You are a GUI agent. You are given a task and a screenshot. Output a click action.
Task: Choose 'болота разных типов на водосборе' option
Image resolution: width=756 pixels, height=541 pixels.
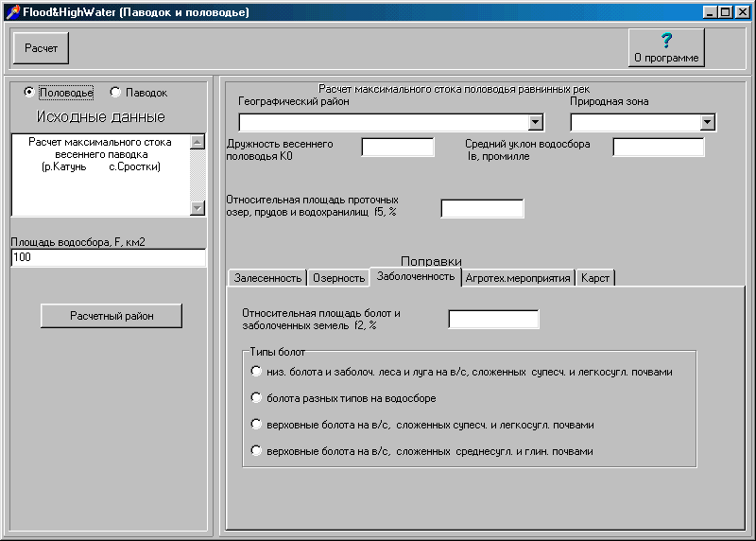[x=256, y=398]
